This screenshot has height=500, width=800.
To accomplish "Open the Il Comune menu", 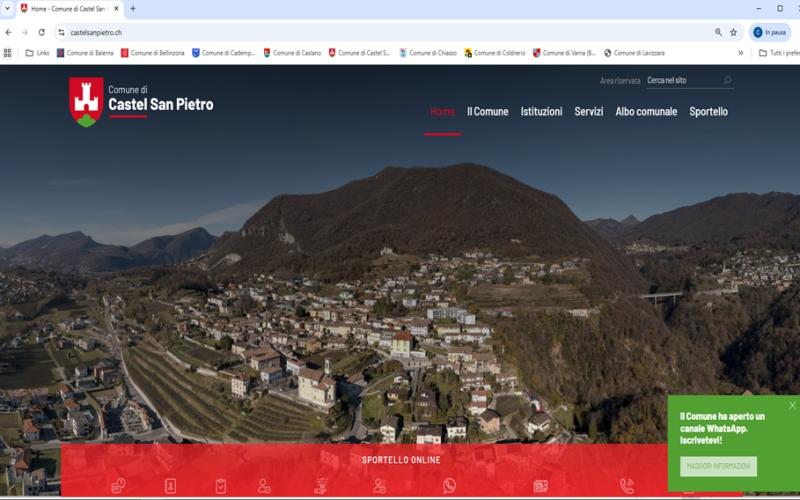I will point(487,112).
